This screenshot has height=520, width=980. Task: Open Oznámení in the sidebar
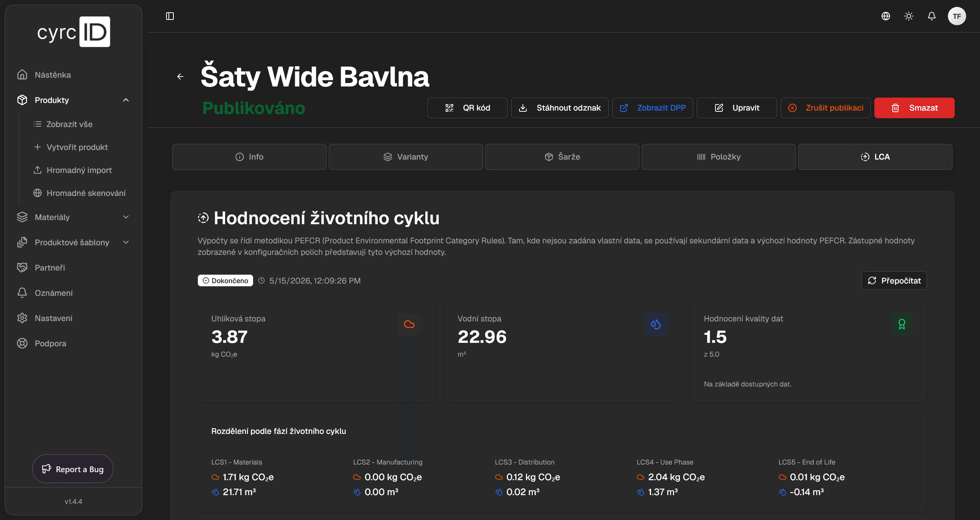coord(73,293)
